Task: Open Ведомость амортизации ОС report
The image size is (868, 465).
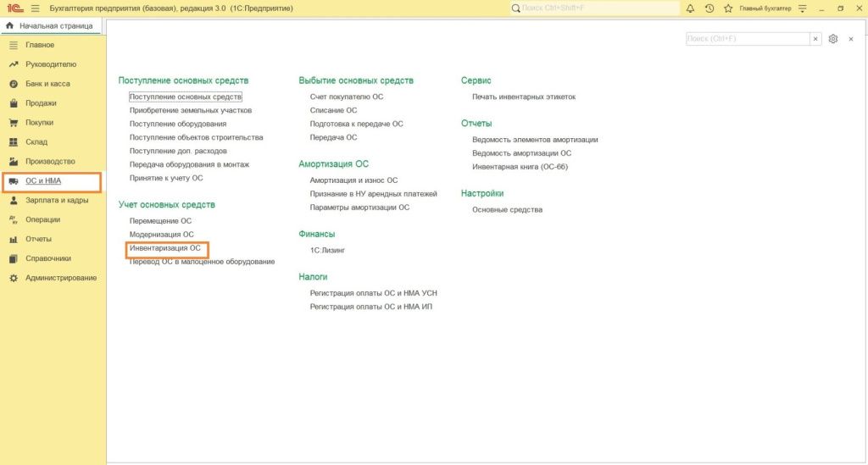Action: click(521, 153)
